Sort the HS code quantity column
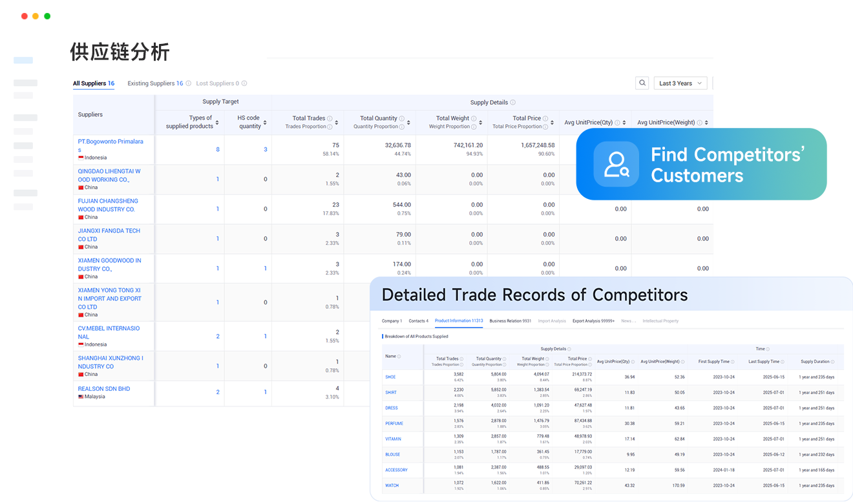Screen dimensions: 853x504 [265, 123]
